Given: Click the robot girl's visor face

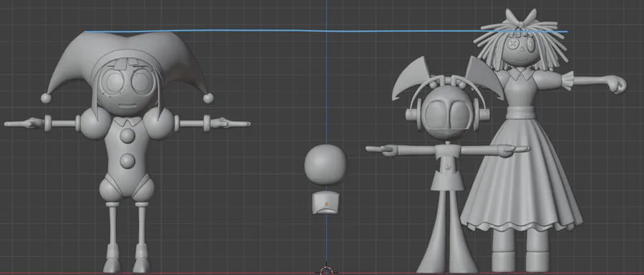Looking at the screenshot, I should tap(448, 113).
